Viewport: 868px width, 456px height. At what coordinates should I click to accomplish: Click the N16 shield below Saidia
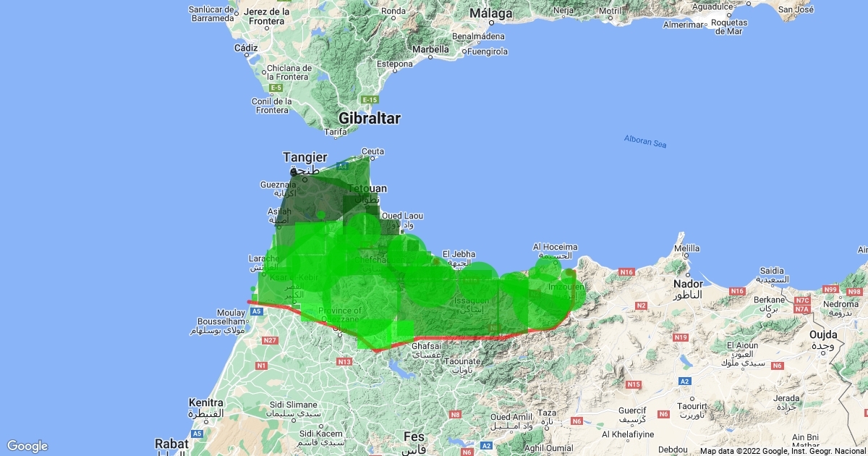pyautogui.click(x=737, y=291)
